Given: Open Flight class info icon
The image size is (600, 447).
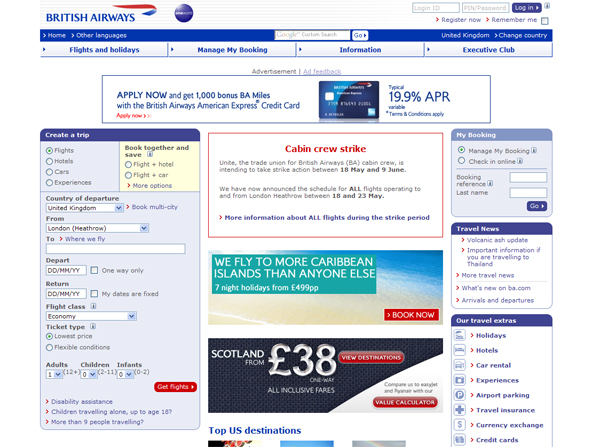Looking at the screenshot, I should pyautogui.click(x=93, y=306).
